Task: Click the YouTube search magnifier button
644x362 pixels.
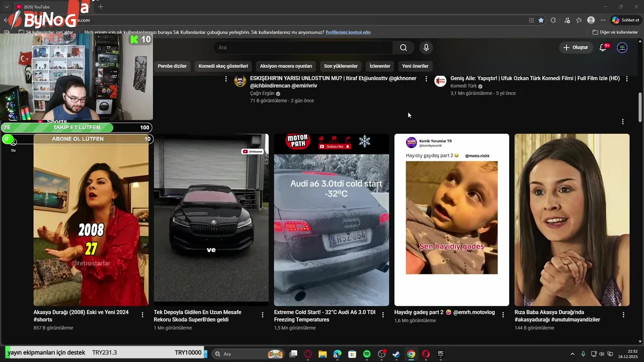Action: (x=404, y=47)
